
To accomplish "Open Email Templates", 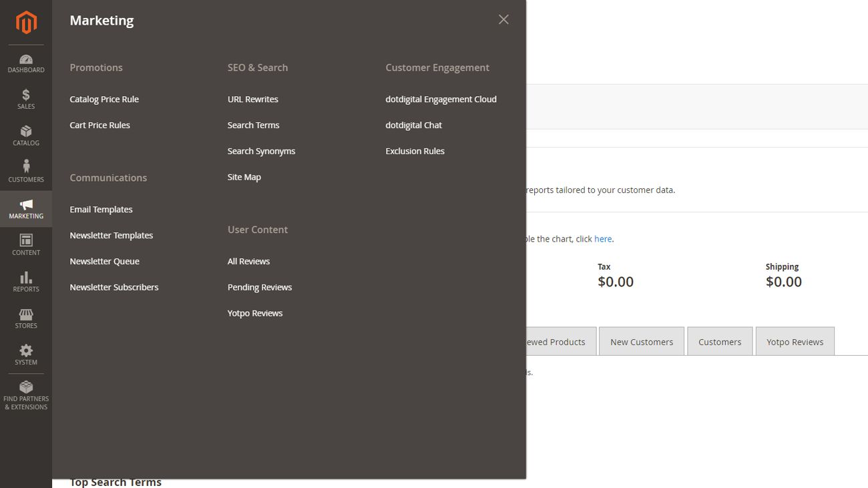I will [101, 209].
